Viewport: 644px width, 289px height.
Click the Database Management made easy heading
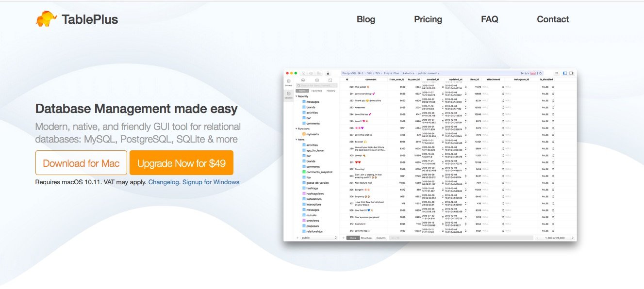tap(136, 109)
